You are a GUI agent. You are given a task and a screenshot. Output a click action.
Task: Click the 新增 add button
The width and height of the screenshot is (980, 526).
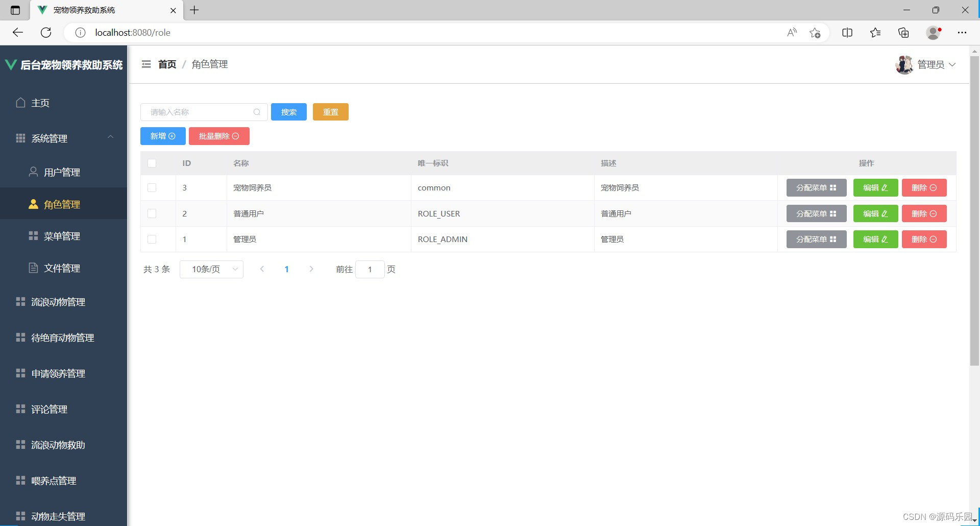pos(162,136)
